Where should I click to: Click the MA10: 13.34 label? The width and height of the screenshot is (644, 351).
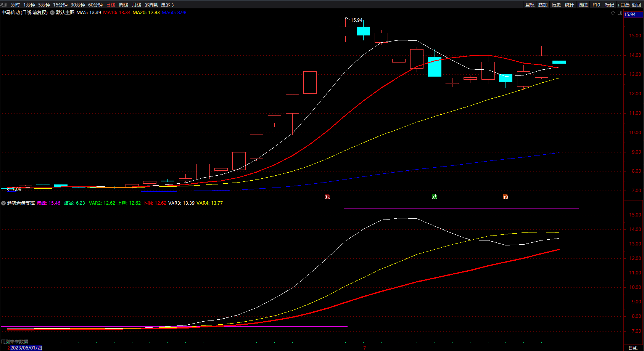pyautogui.click(x=117, y=13)
